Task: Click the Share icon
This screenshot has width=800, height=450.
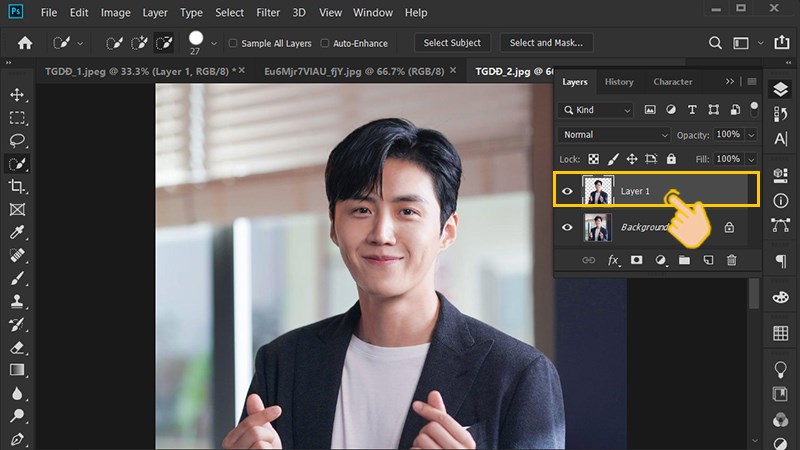Action: tap(782, 42)
